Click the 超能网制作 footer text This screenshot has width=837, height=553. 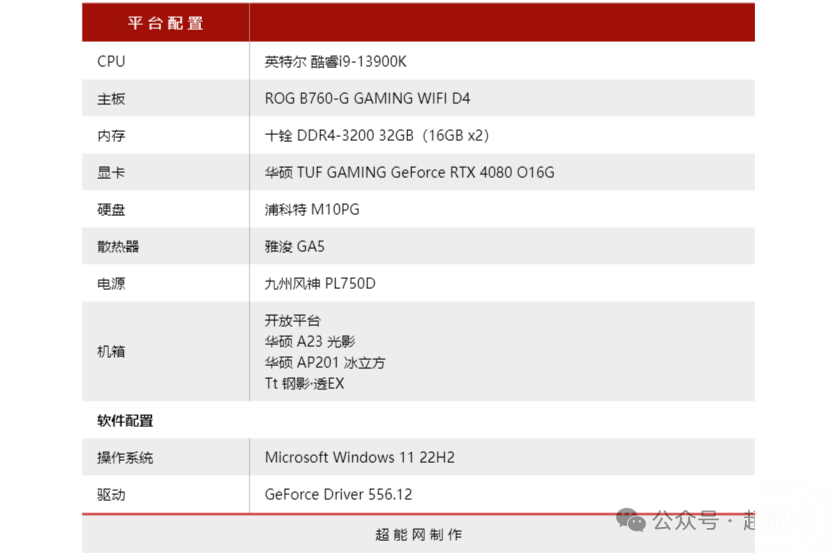tap(418, 535)
